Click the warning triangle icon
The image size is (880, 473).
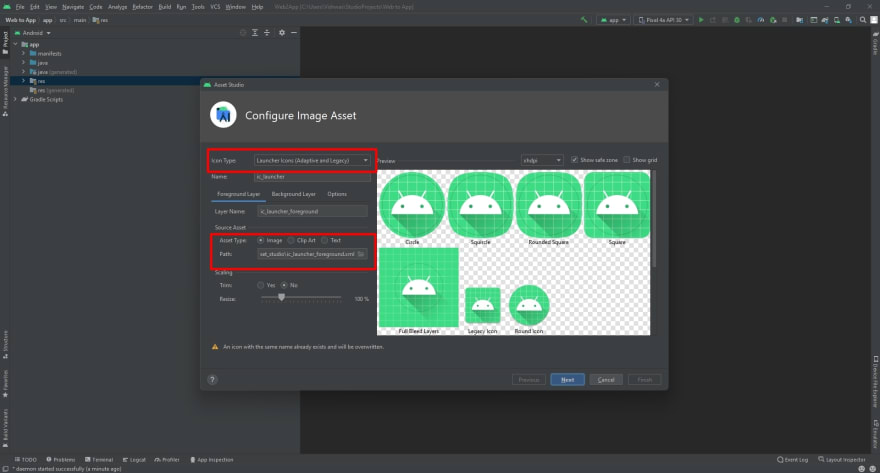pyautogui.click(x=215, y=347)
